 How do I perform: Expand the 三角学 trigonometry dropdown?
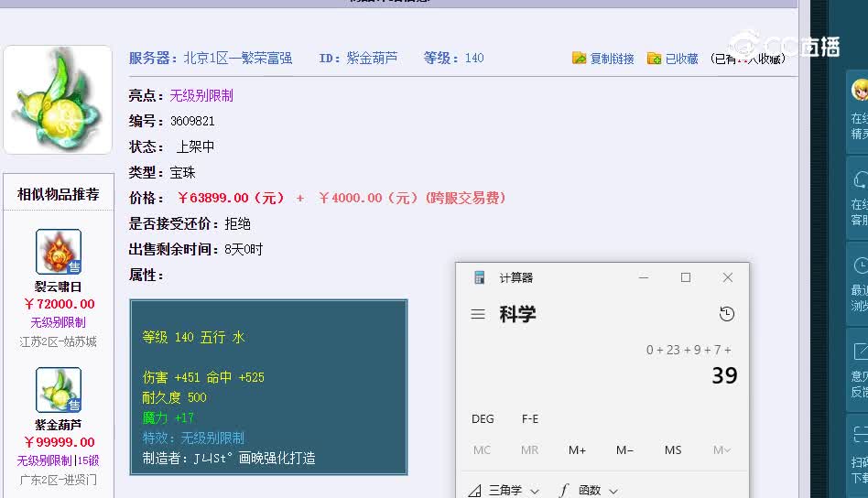point(504,491)
